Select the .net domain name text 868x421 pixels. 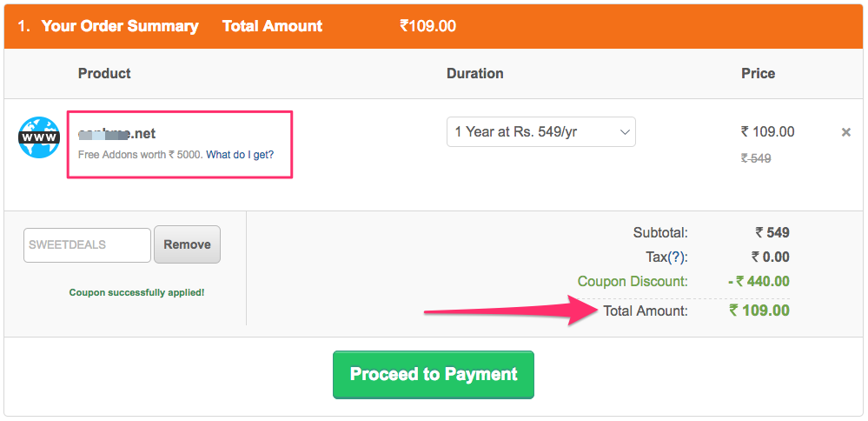tap(116, 133)
